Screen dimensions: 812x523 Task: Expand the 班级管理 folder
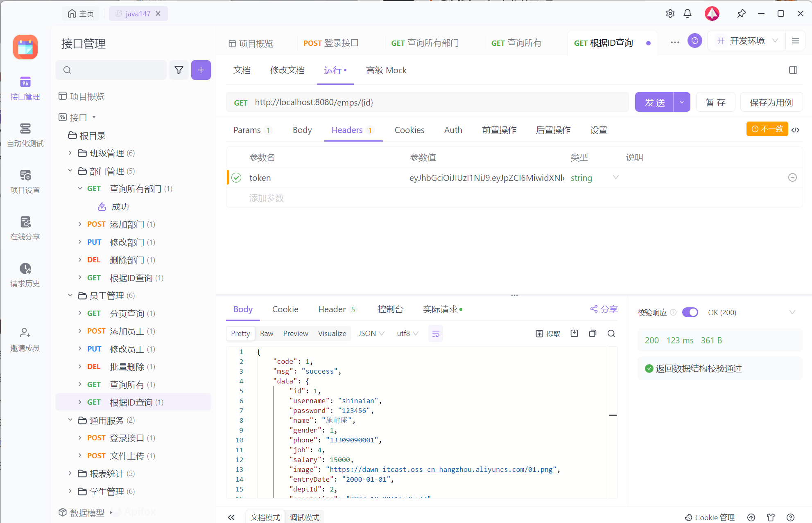70,153
